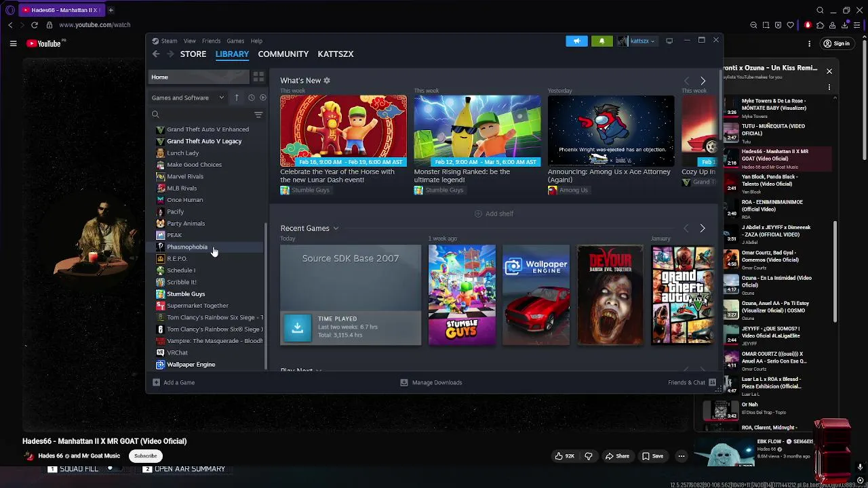The width and height of the screenshot is (868, 488).
Task: Click Home in Steam library sidebar
Action: pyautogui.click(x=199, y=77)
